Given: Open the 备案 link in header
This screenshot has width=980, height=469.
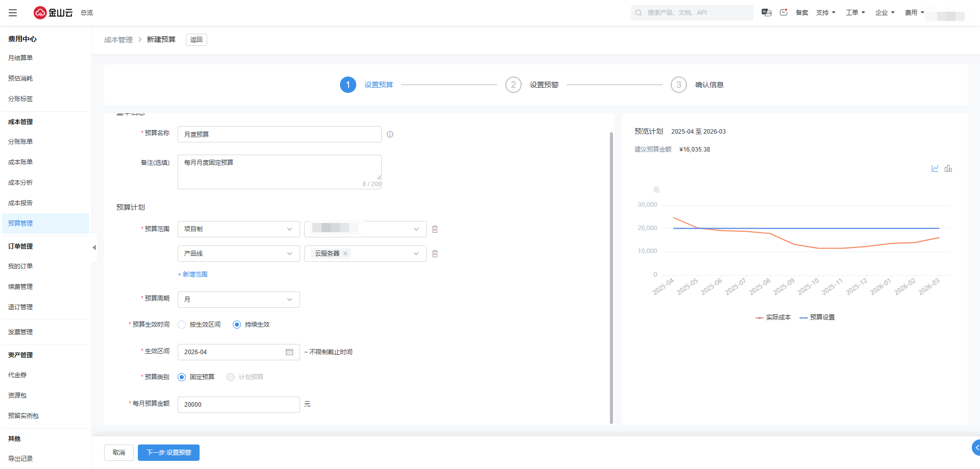Looking at the screenshot, I should pos(802,13).
